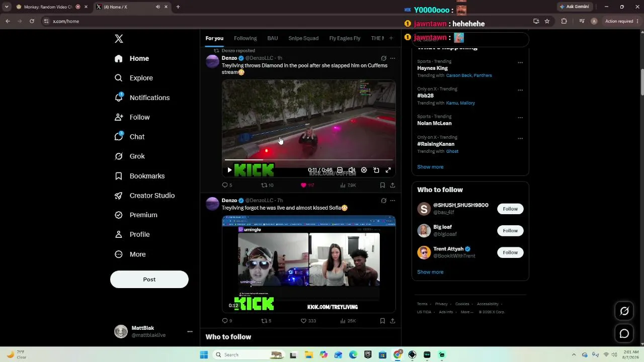644x362 pixels.
Task: Add a new timeline tab with the plus icon
Action: tap(391, 38)
